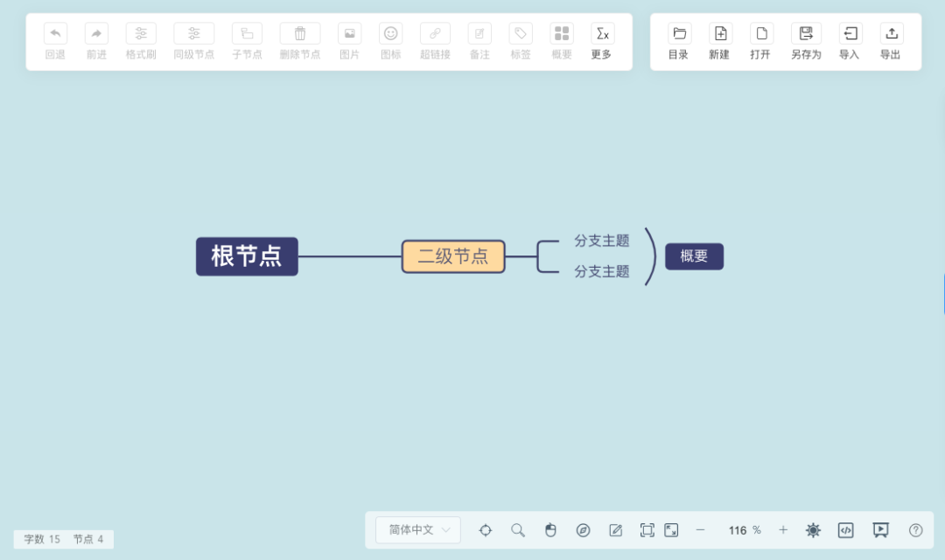
Task: Switch dark mode via the sun icon
Action: pyautogui.click(x=813, y=529)
